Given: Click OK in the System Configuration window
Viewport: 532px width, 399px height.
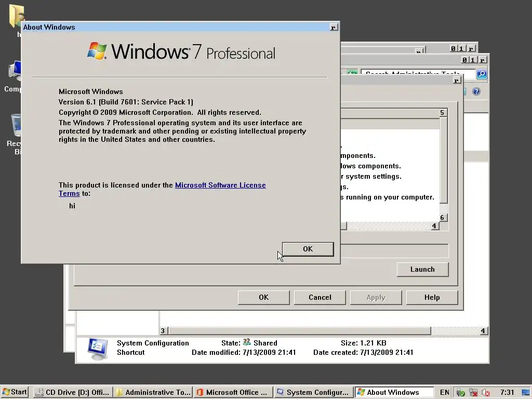Looking at the screenshot, I should pos(263,298).
